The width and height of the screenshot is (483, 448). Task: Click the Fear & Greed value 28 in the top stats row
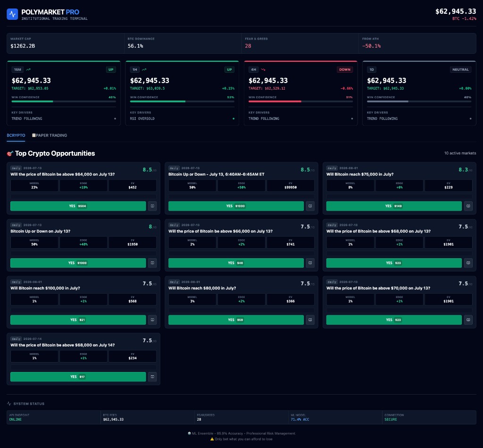click(248, 46)
